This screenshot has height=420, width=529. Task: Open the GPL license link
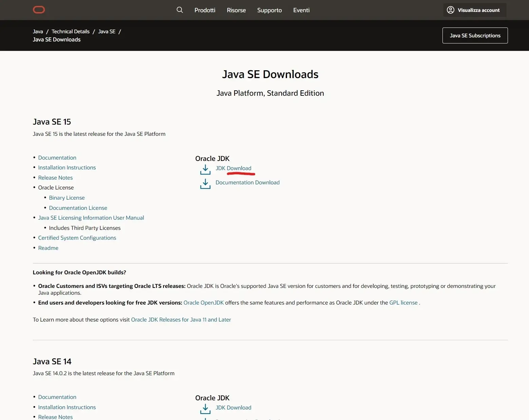tap(403, 303)
